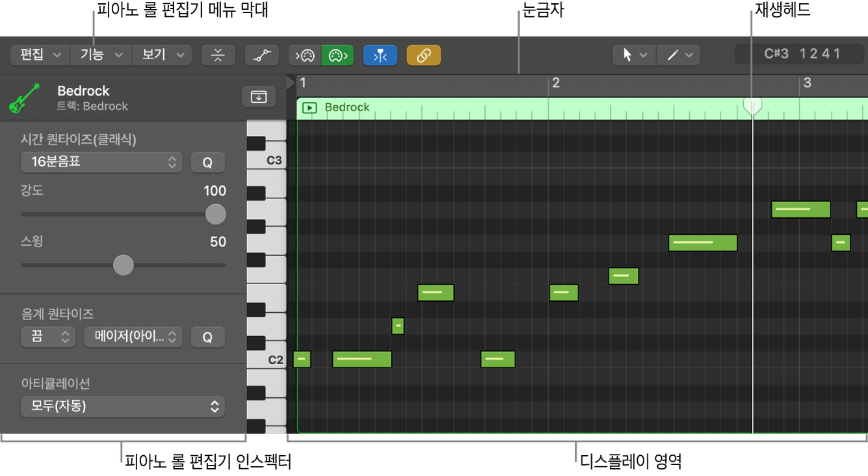This screenshot has height=476, width=868.
Task: Click the play icon in the Bedrock region header
Action: coord(309,108)
